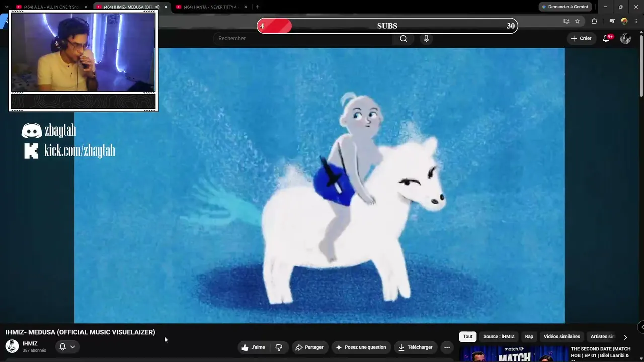Screen dimensions: 644x362
Task: Click the page vertical scrollbar
Action: [641, 65]
